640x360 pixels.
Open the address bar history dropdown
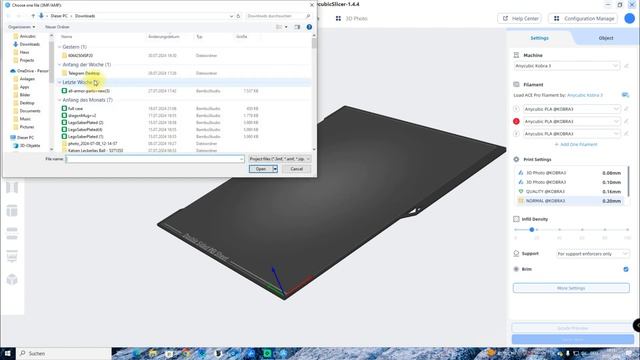pyautogui.click(x=231, y=16)
